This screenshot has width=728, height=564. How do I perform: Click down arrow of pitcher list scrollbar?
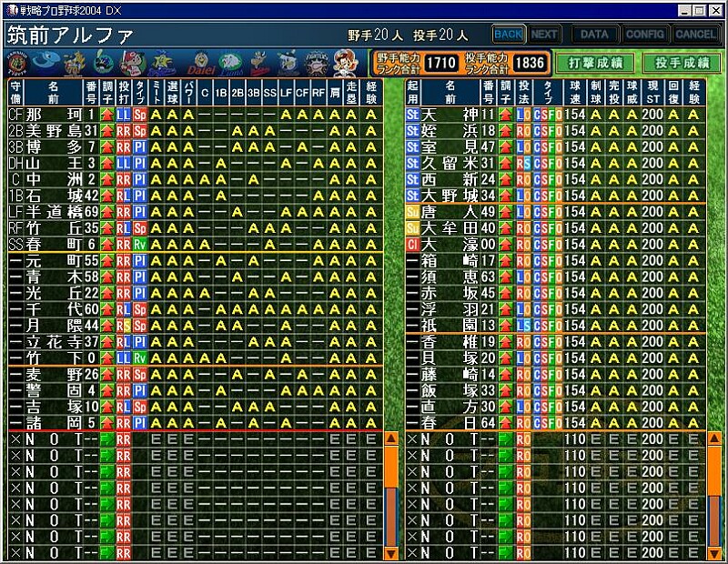(713, 553)
